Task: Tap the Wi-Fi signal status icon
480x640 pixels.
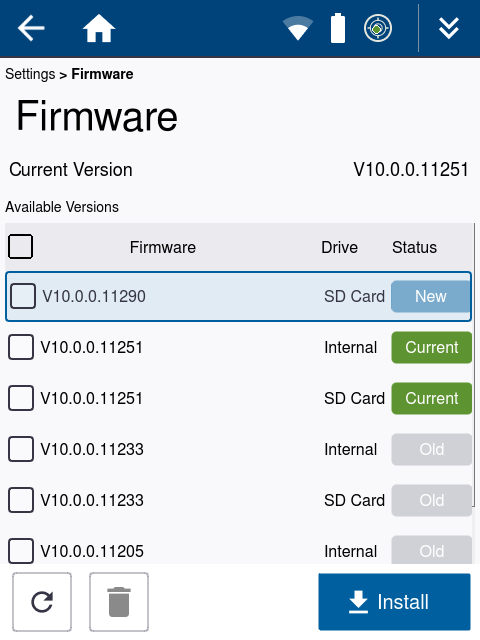Action: pos(298,28)
